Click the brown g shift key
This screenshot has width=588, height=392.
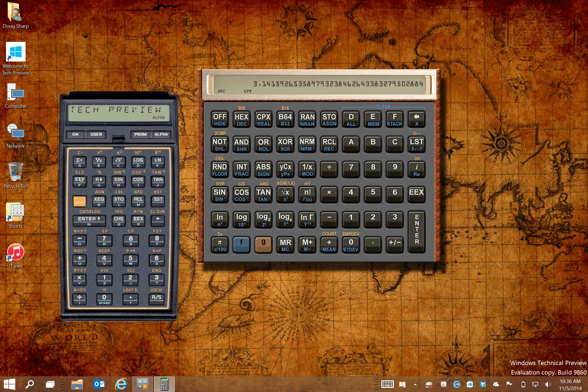263,244
